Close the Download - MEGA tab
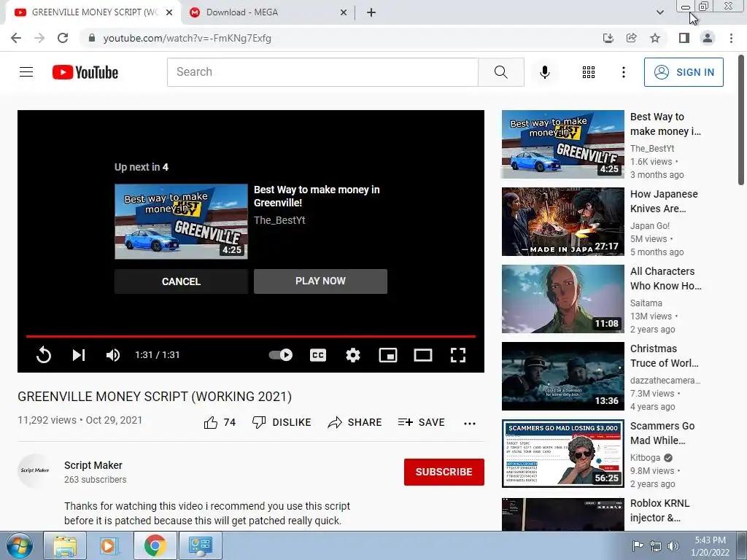Viewport: 747px width, 560px height. coord(344,13)
